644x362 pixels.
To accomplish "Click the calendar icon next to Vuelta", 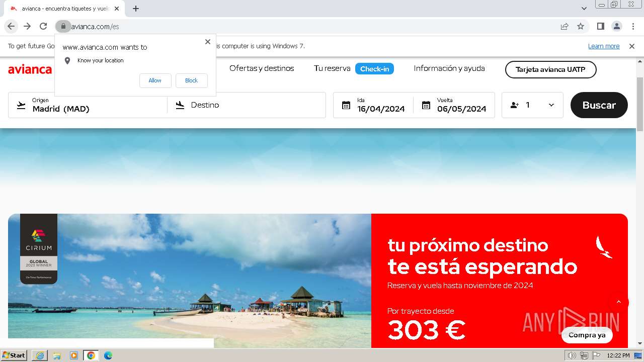I will 426,105.
